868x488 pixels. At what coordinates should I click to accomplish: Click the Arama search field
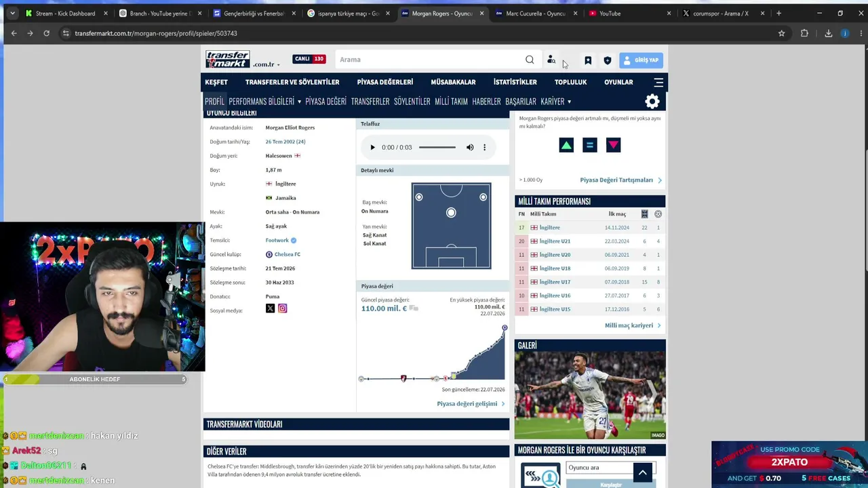431,60
